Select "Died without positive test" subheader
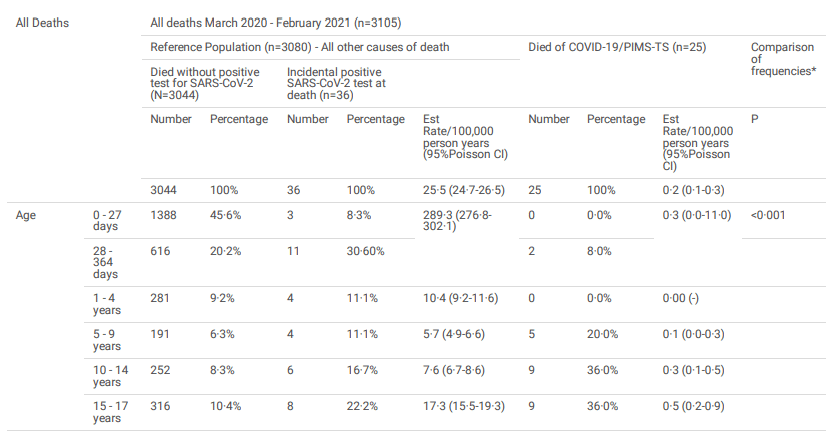This screenshot has width=826, height=436. pos(205,84)
